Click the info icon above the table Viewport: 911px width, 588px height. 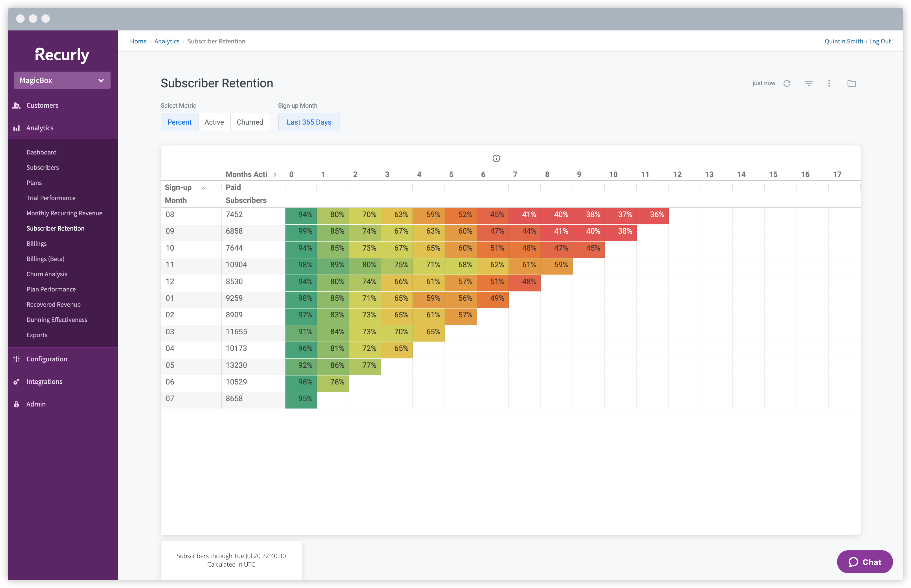pyautogui.click(x=496, y=158)
